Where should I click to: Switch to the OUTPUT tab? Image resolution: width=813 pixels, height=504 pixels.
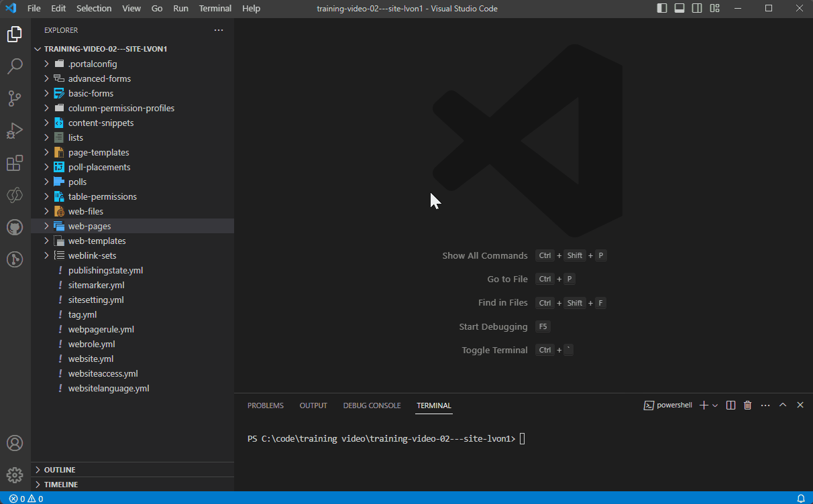click(x=313, y=405)
